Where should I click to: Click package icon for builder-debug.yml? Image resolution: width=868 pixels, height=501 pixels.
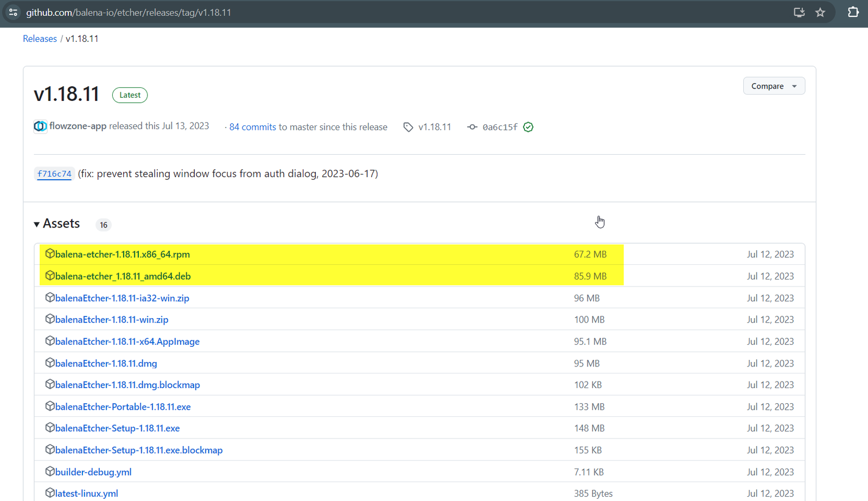tap(50, 471)
